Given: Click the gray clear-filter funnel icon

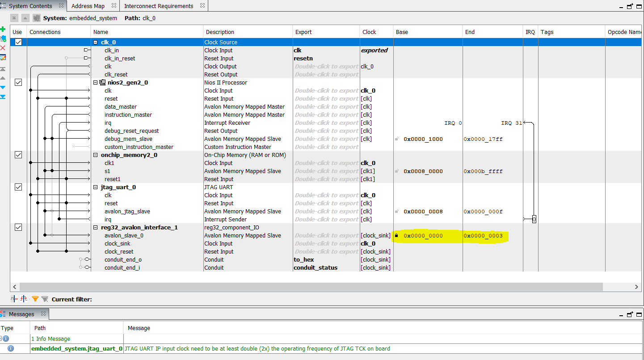Looking at the screenshot, I should (44, 299).
